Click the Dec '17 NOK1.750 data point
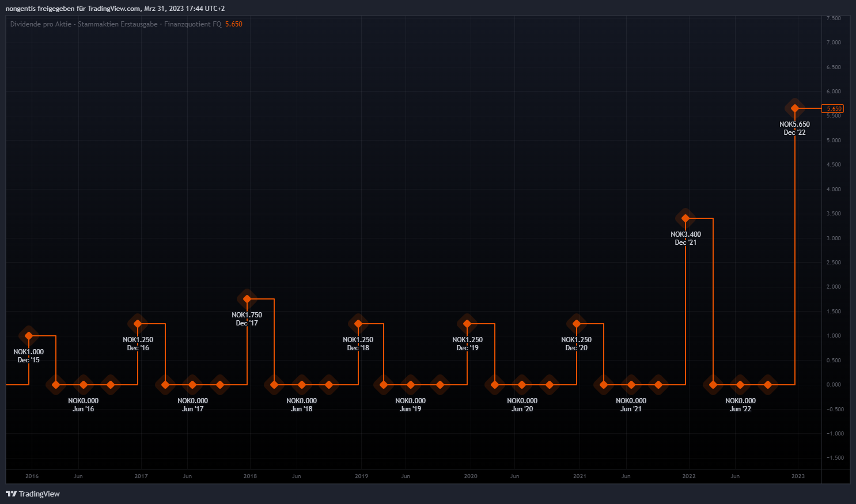 coord(247,299)
